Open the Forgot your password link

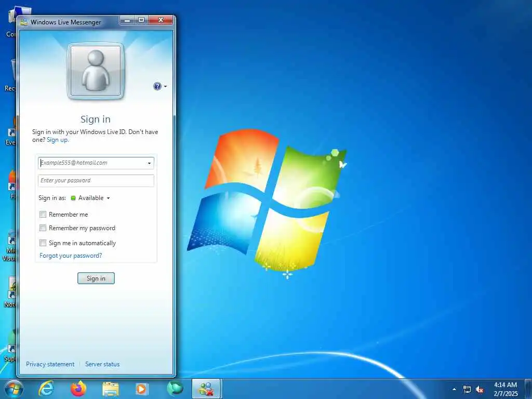coord(71,256)
